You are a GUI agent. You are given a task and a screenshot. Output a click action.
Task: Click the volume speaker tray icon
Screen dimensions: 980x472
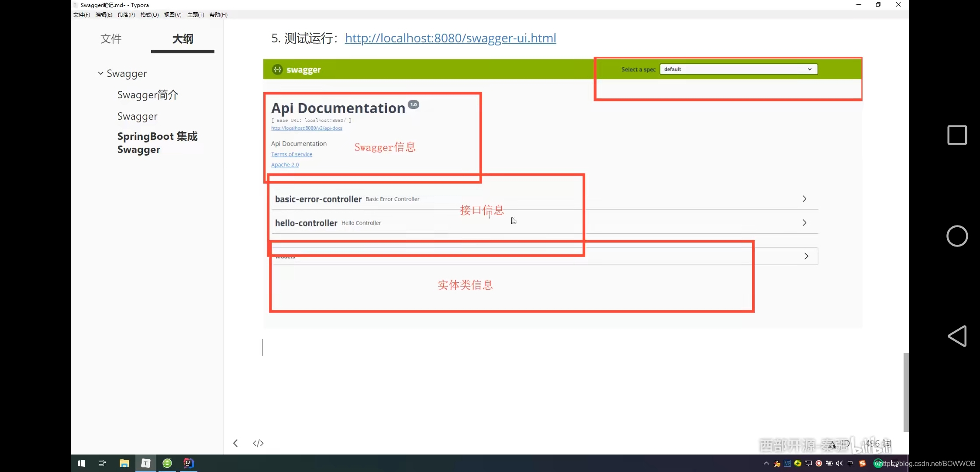(x=839, y=463)
